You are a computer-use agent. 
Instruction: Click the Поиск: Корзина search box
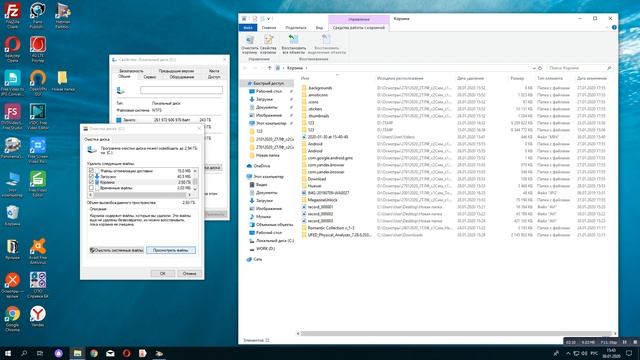[x=580, y=68]
